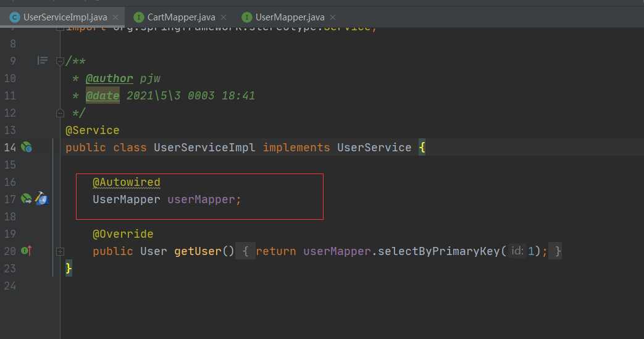The height and width of the screenshot is (339, 644).
Task: Close the UserServiceImpl.java tab
Action: coord(116,17)
